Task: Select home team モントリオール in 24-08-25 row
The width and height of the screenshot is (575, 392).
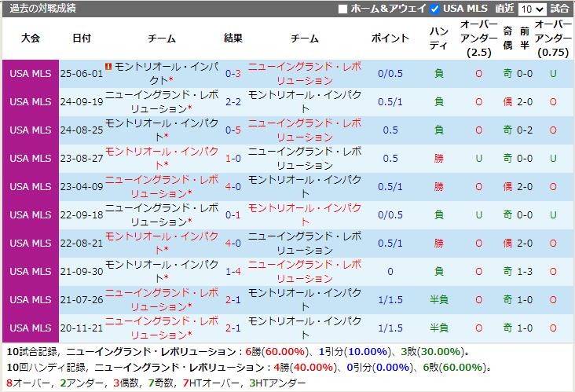Action: click(x=162, y=130)
